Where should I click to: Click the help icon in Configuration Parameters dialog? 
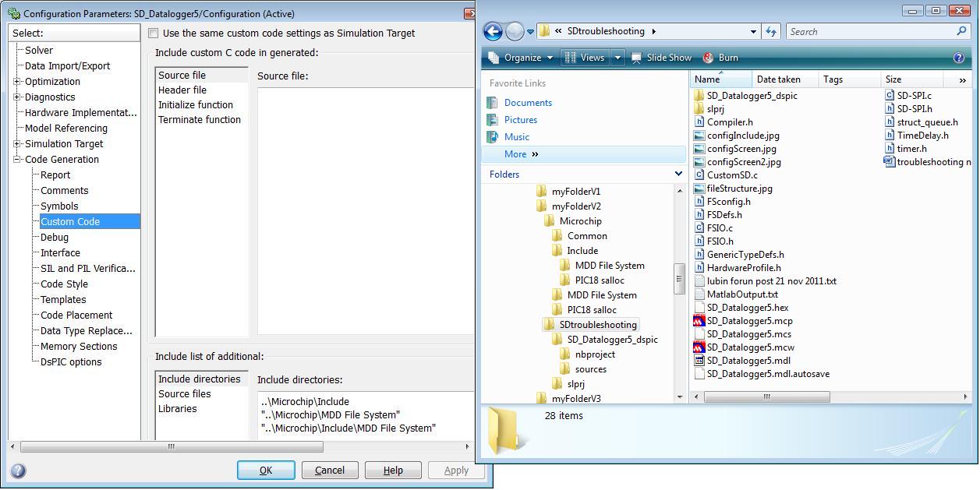(x=18, y=471)
